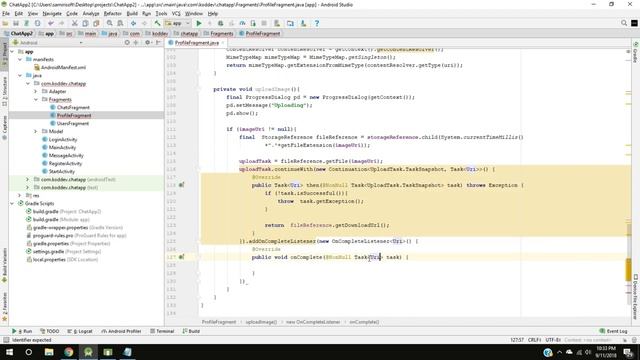Open the Event Log
The height and width of the screenshot is (360, 640).
pyautogui.click(x=613, y=331)
